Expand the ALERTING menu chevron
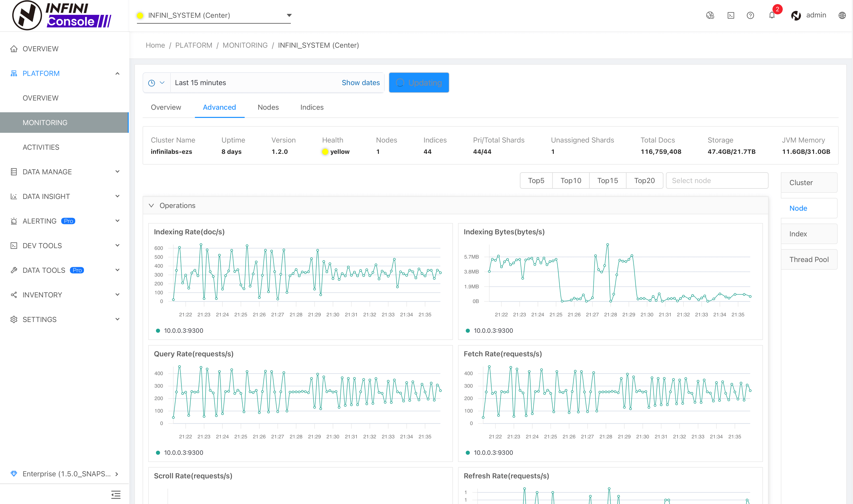 [x=117, y=221]
